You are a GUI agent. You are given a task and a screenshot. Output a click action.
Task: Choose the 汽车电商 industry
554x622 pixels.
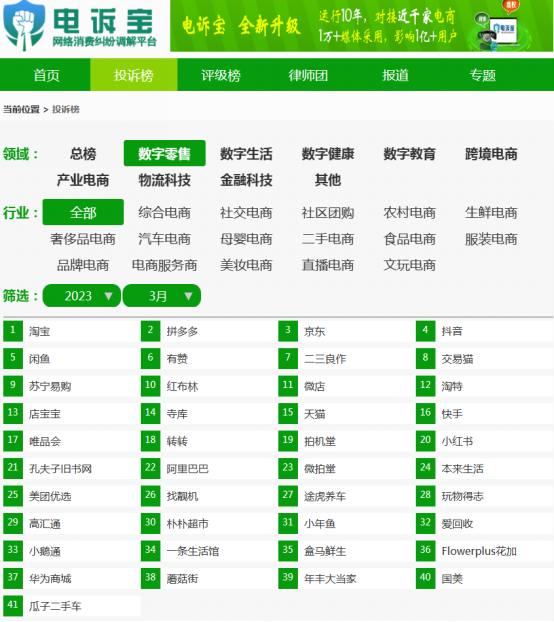point(165,239)
